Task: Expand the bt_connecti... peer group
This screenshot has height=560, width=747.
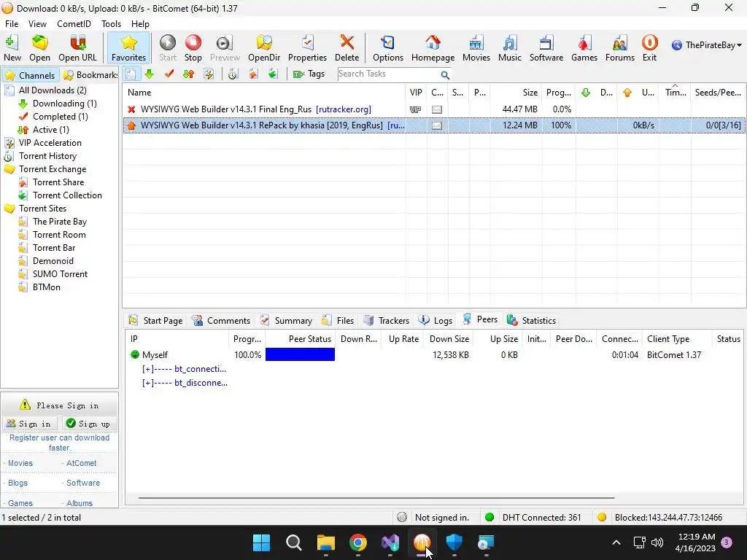Action: 184,369
